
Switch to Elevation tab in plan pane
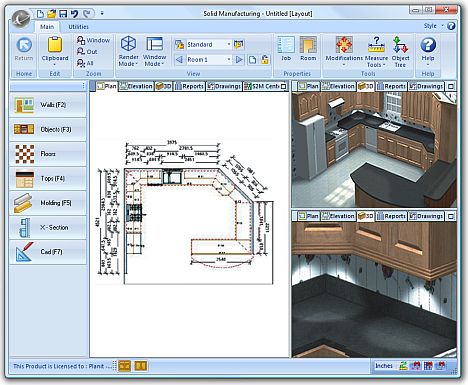click(136, 86)
